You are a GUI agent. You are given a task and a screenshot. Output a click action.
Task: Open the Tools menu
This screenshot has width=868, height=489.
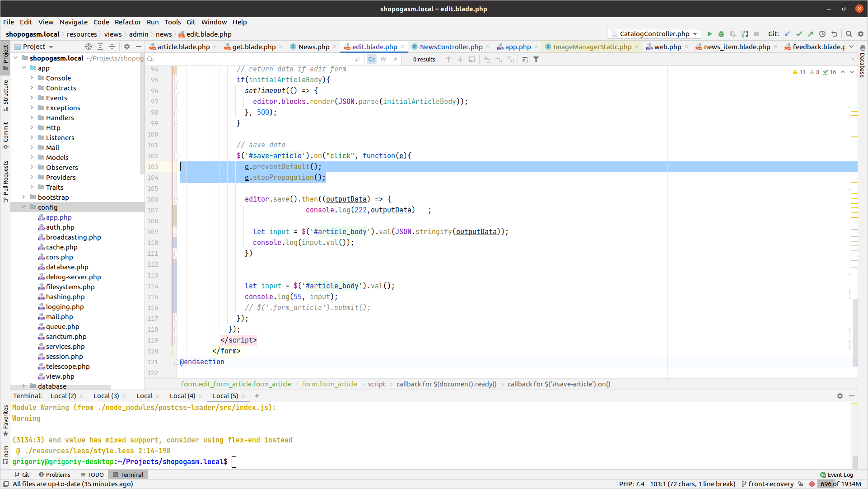(x=173, y=22)
